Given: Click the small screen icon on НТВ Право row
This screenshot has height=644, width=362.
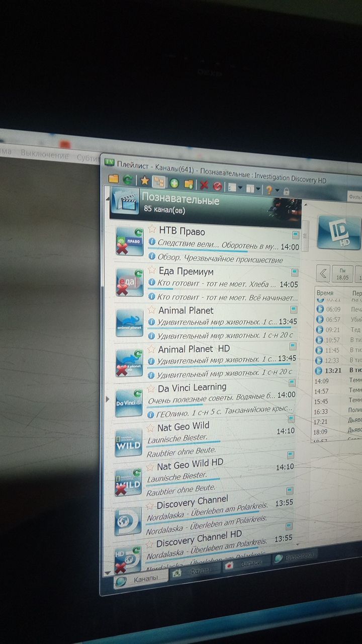Looking at the screenshot, I should tap(296, 235).
